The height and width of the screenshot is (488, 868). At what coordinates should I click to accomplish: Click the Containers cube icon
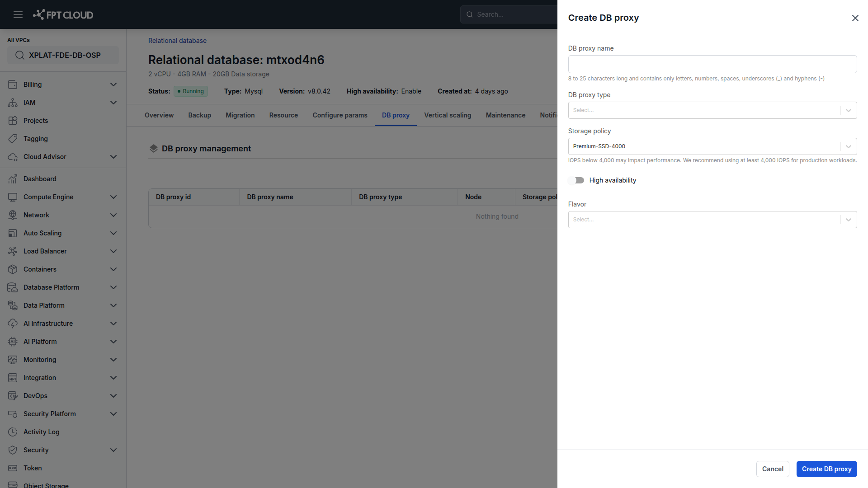click(13, 269)
